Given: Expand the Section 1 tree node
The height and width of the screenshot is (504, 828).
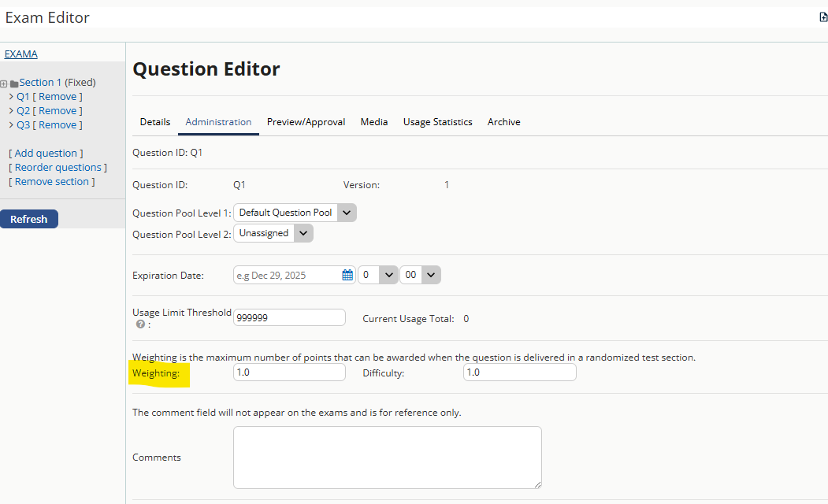Looking at the screenshot, I should (4, 83).
